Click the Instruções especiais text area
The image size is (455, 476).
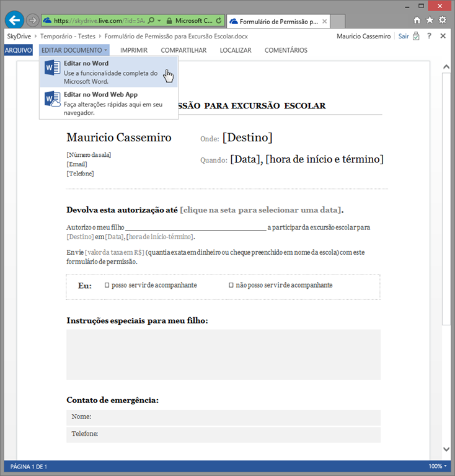[x=223, y=355]
